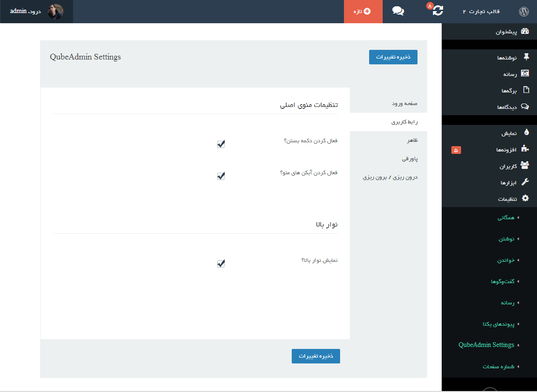Expand the General settings submenu arrow
The image size is (537, 392).
518,218
